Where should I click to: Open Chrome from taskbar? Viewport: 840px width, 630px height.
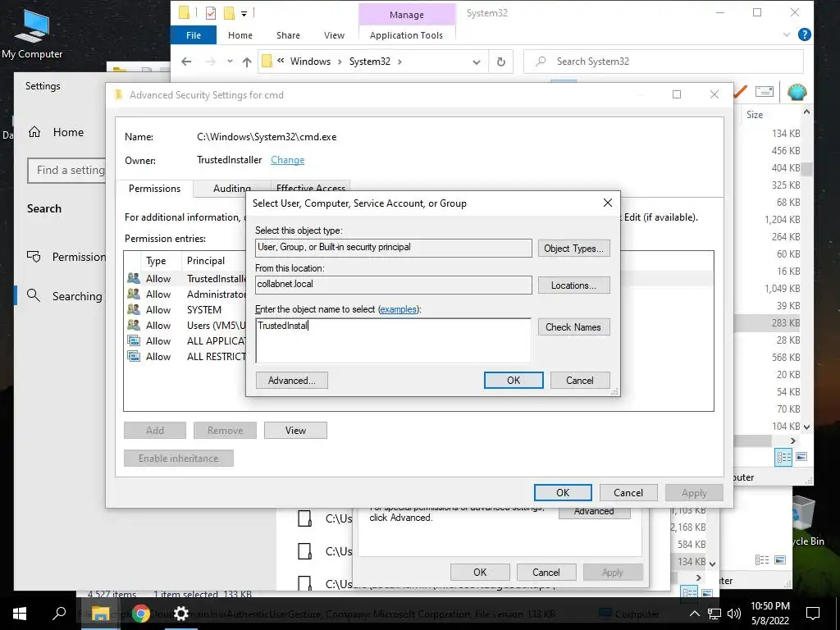coord(141,614)
